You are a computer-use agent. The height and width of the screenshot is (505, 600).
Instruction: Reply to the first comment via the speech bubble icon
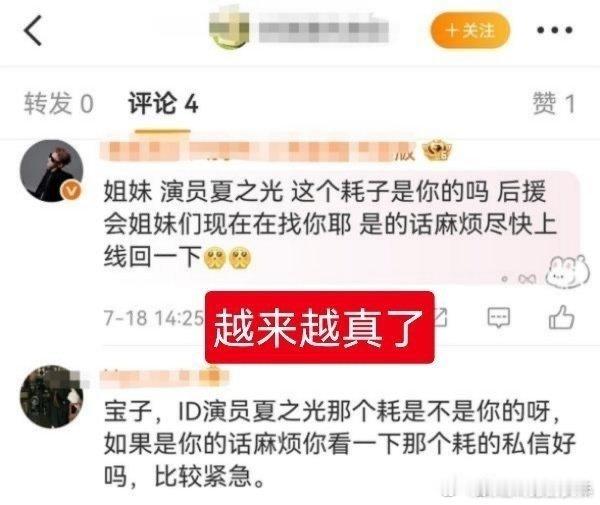click(499, 318)
